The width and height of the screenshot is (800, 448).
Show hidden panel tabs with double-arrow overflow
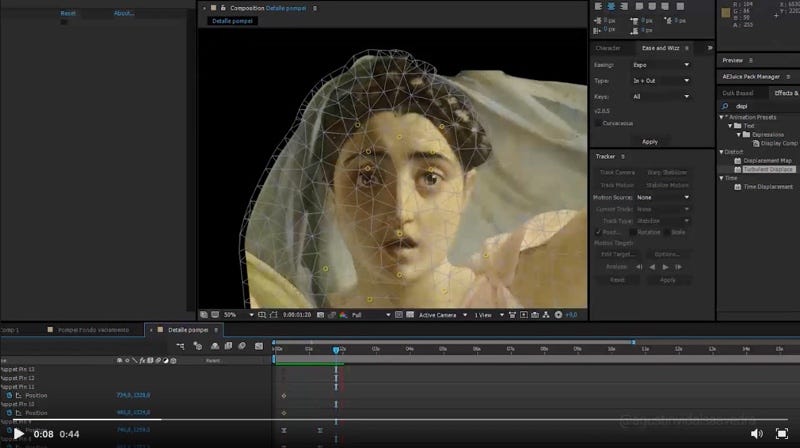tap(710, 48)
